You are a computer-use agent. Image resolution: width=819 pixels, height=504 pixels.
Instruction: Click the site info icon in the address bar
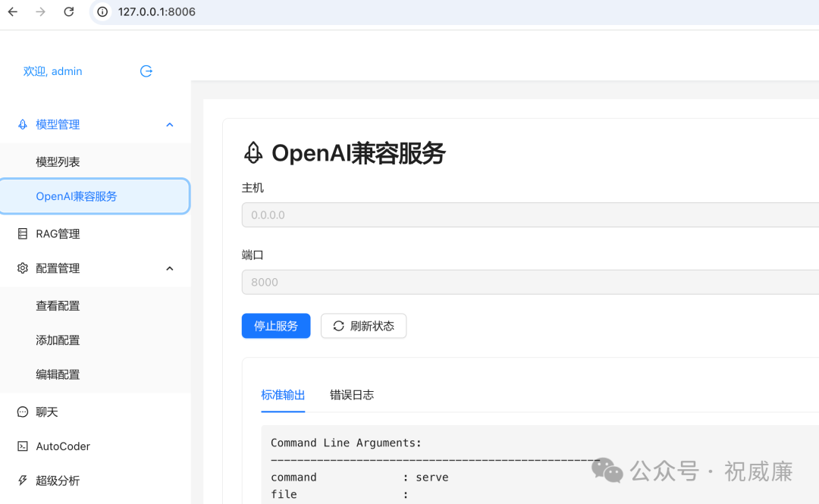tap(102, 11)
